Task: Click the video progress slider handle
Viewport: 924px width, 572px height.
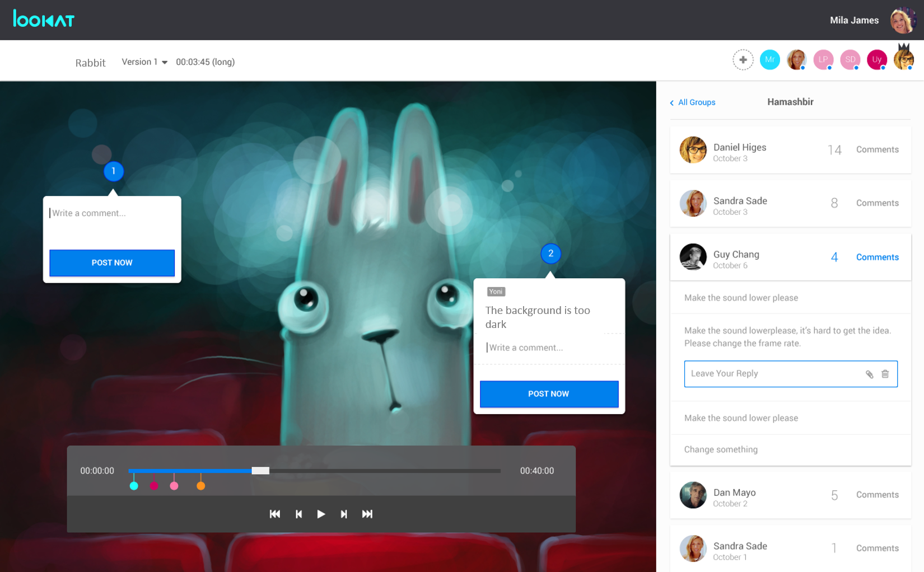Action: pos(260,471)
